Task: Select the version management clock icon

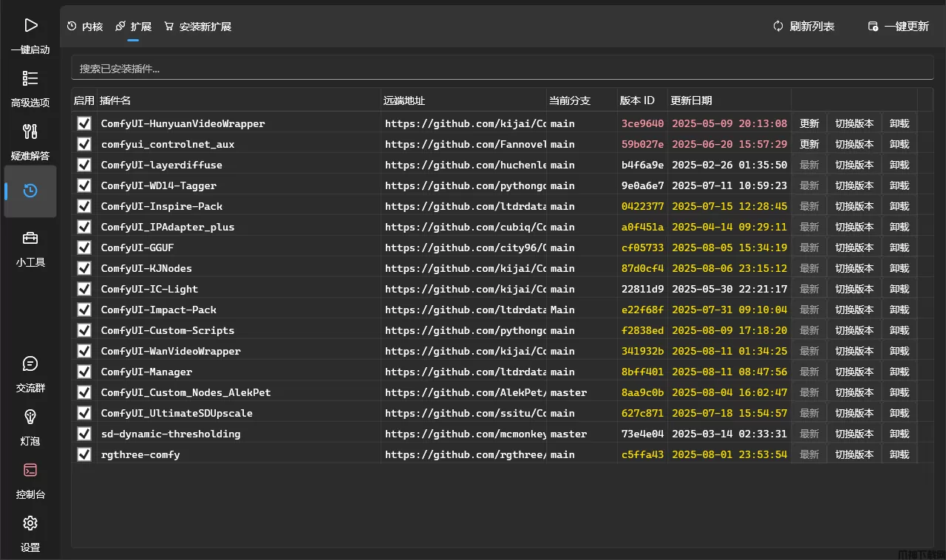Action: coord(30,191)
